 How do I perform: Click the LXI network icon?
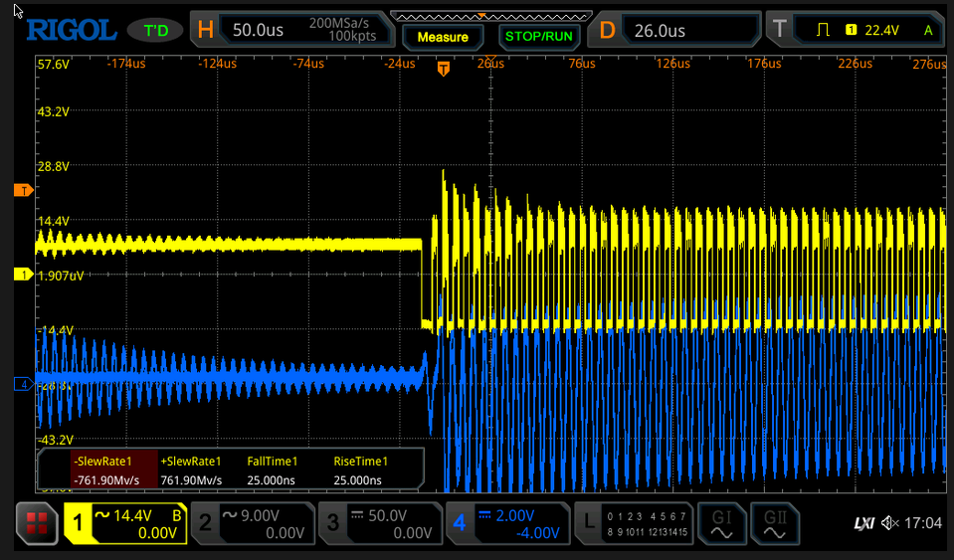click(x=863, y=523)
